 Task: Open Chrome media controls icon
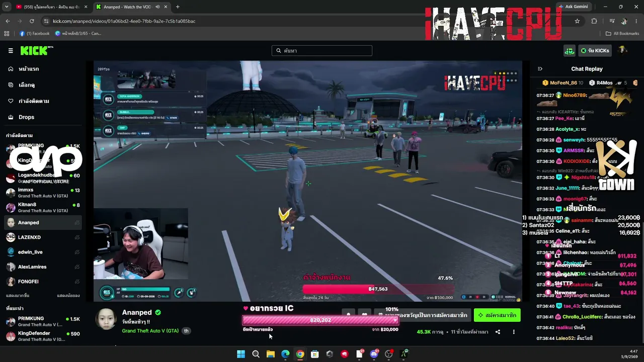(x=612, y=21)
